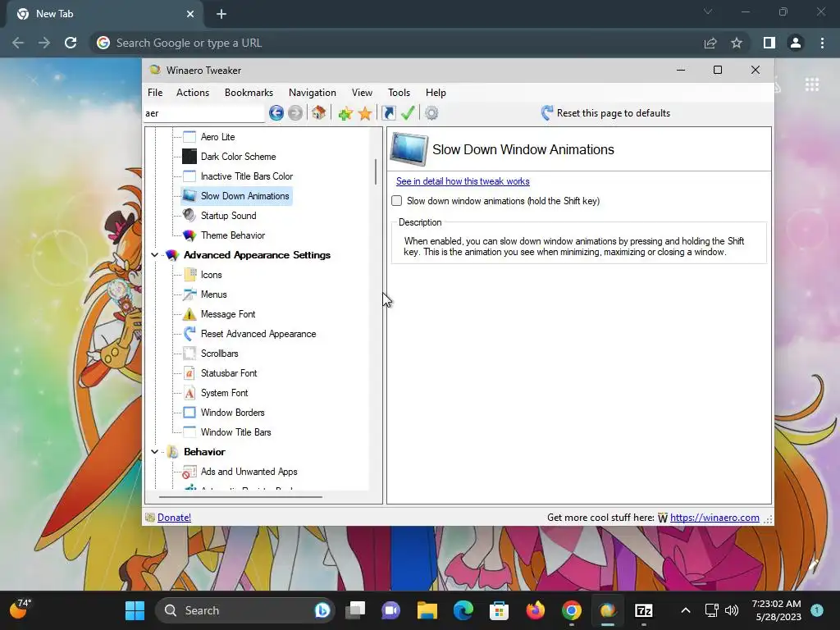840x630 pixels.
Task: Open Google apps grid on New Tab page
Action: (x=812, y=84)
